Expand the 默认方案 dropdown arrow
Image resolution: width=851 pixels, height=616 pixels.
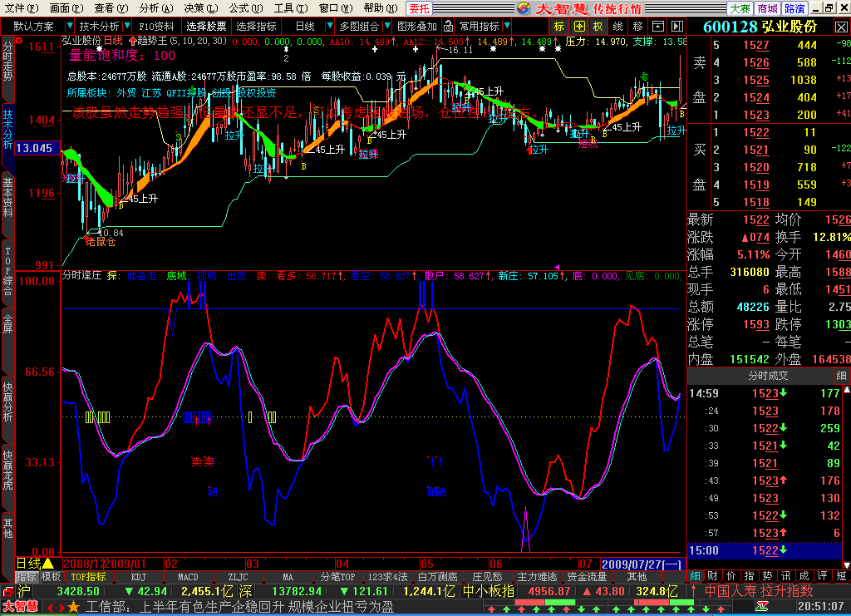click(69, 26)
